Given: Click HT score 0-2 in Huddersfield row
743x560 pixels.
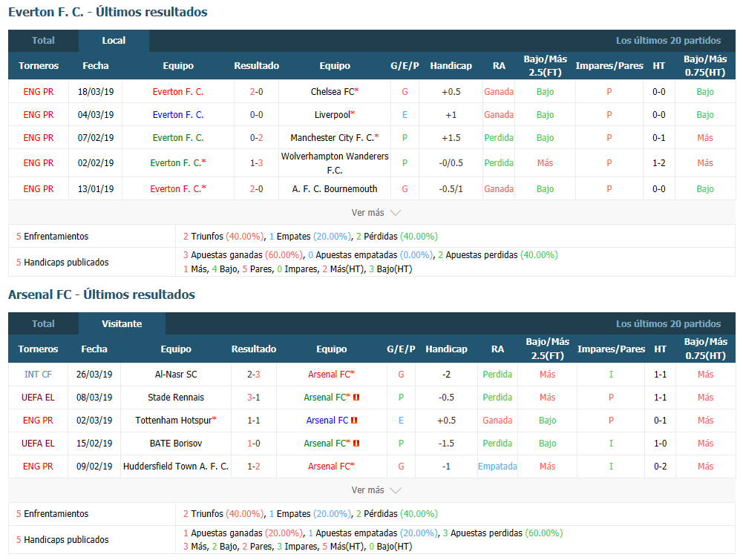Looking at the screenshot, I should [660, 467].
